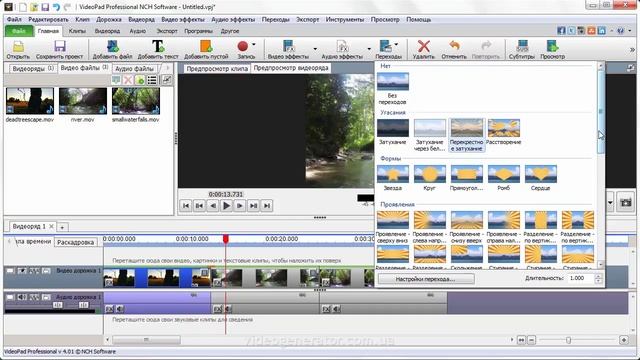Viewport: 640px width, 360px height.
Task: Open Видео эффекты toolbar icon
Action: [289, 46]
